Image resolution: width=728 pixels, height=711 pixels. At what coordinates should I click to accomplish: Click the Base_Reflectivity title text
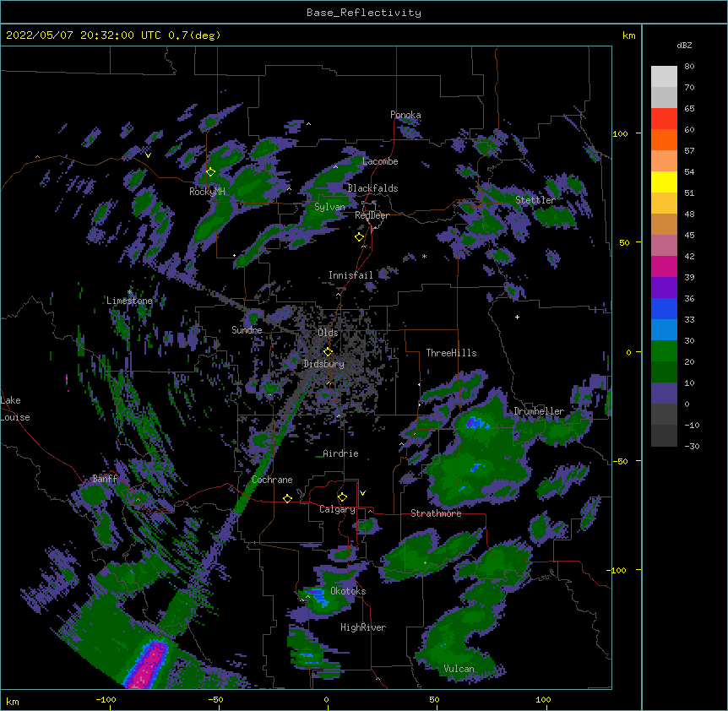(x=364, y=13)
